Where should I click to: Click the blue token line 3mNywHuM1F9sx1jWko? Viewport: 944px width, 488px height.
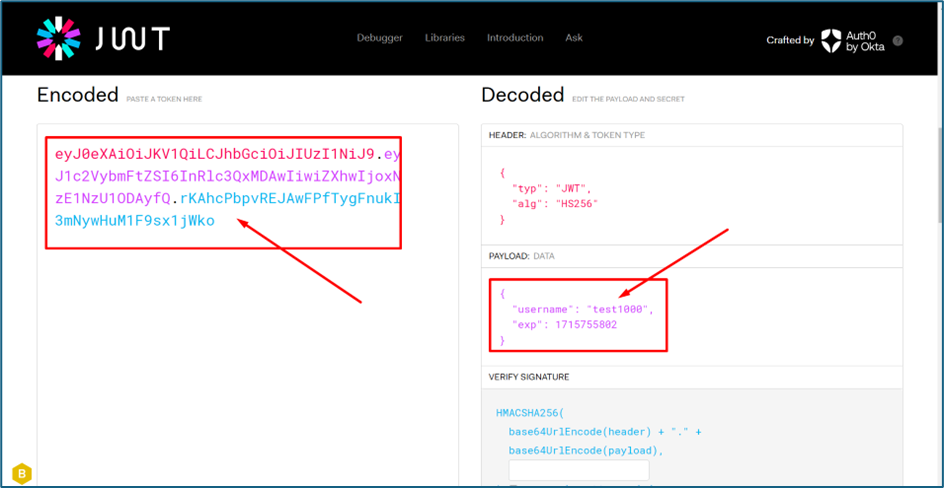pyautogui.click(x=134, y=221)
